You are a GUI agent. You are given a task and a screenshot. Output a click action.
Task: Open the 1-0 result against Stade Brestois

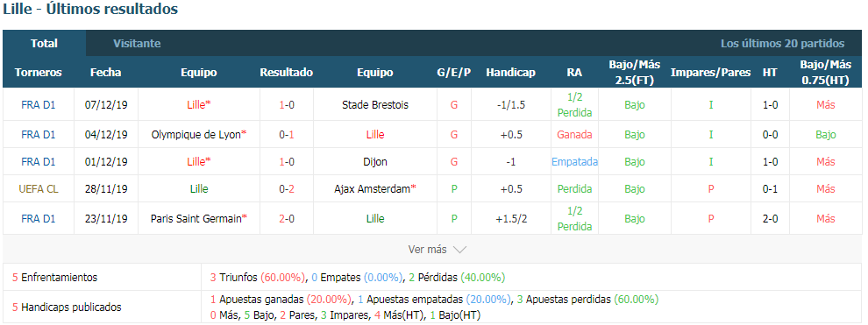(286, 104)
